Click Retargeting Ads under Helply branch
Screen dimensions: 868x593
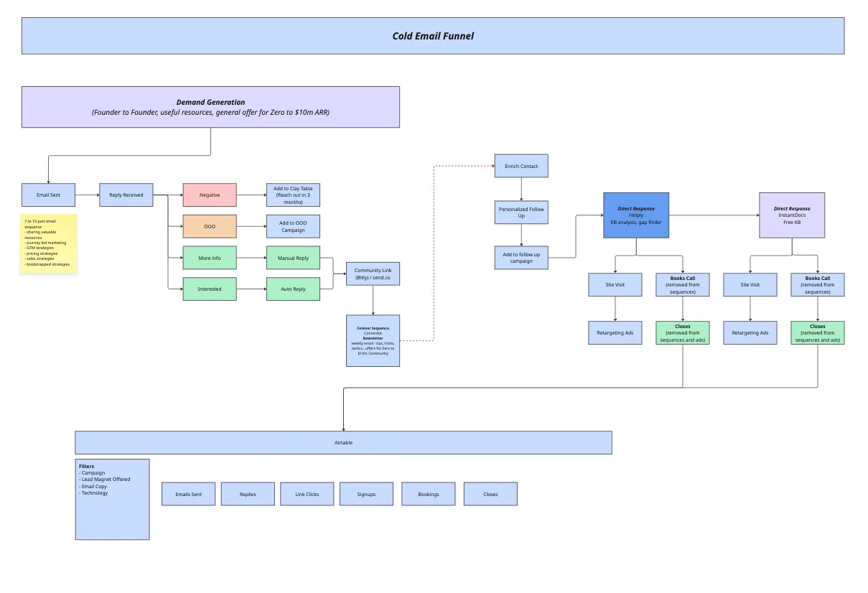[x=615, y=332]
